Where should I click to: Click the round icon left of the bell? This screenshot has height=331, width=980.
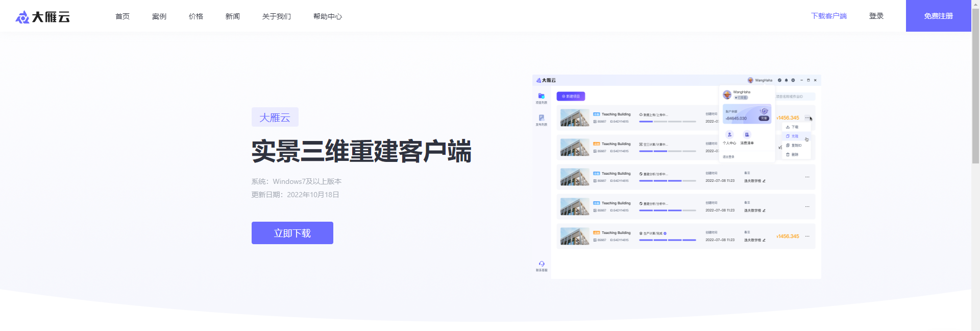point(779,80)
